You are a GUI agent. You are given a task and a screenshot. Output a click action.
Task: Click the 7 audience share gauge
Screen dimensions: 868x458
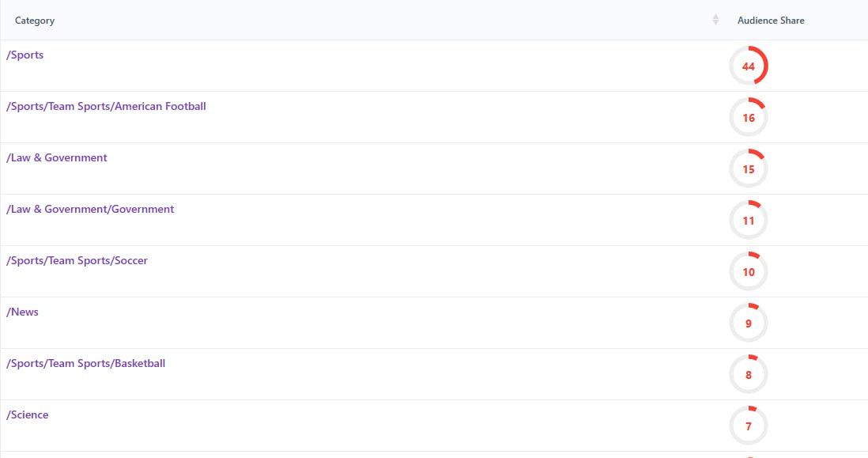pyautogui.click(x=749, y=426)
